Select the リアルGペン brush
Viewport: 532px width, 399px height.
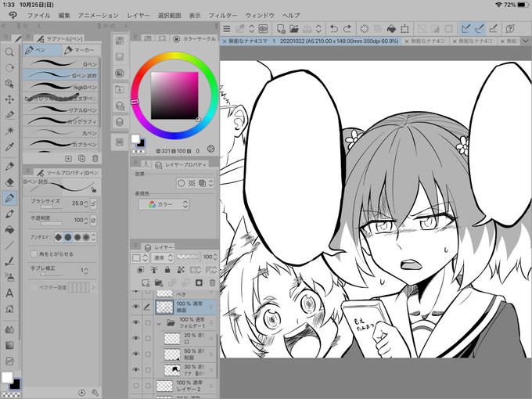click(61, 110)
